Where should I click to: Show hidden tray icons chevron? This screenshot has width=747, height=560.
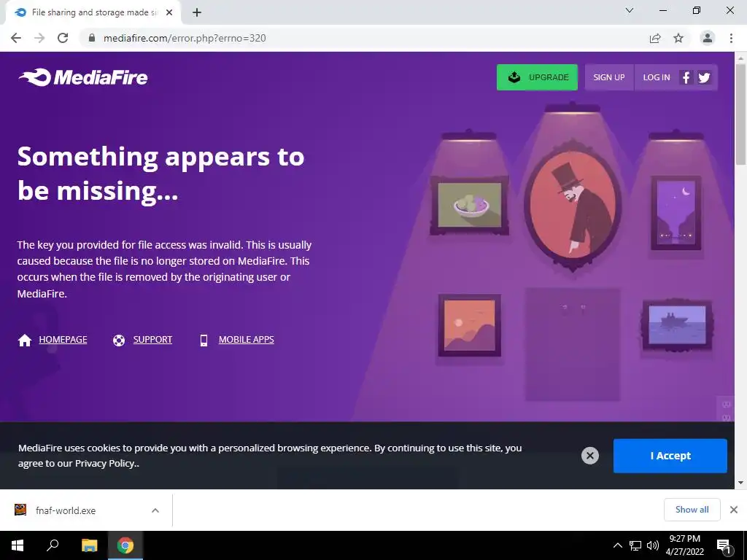617,545
